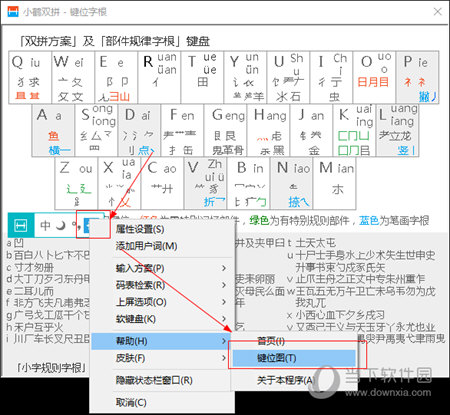Viewport: 450px width, 415px height.
Task: Click the L uang iang key with 竖
Action: coord(397,130)
